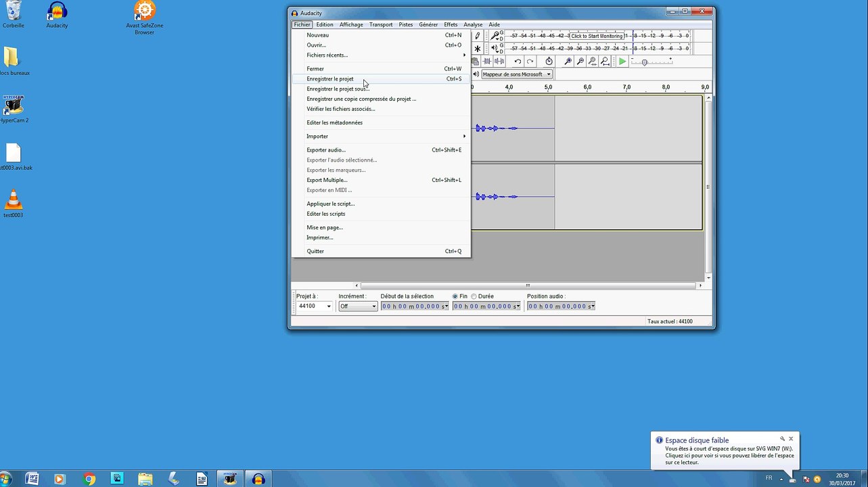
Task: Open the test0003.avi.bak desktop file
Action: click(13, 157)
